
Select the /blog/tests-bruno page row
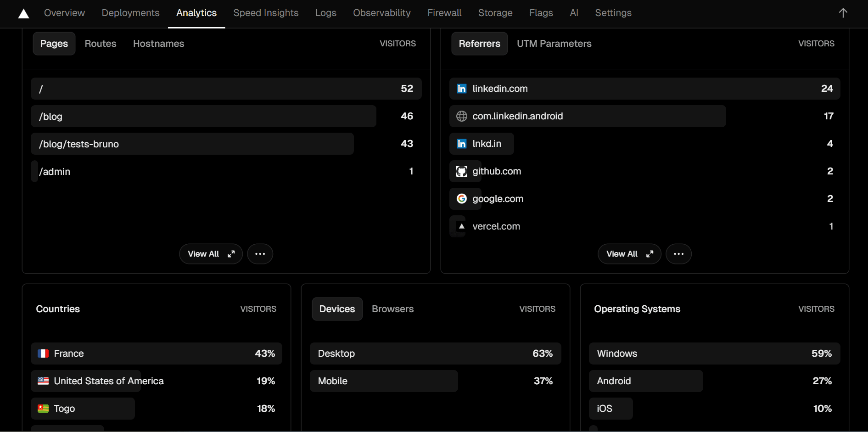[192, 144]
